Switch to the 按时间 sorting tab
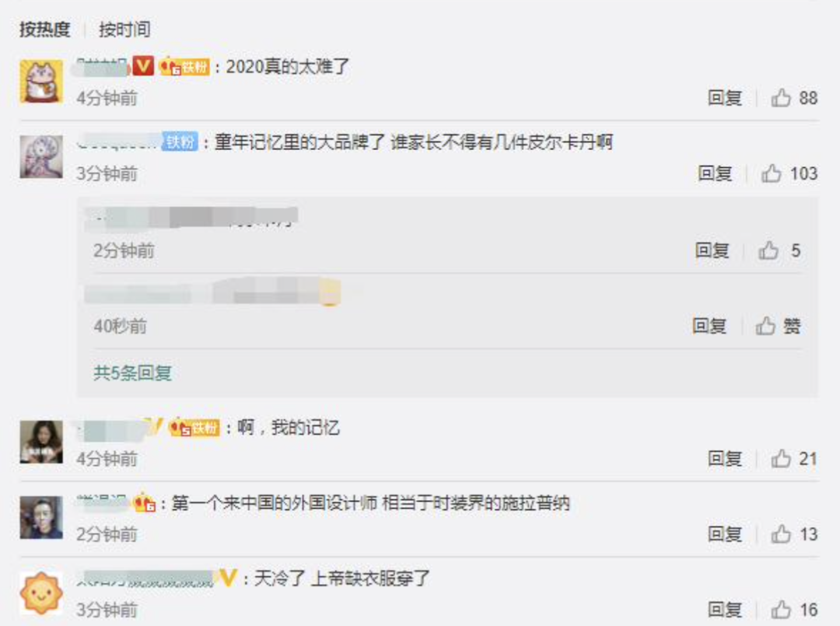 pos(124,30)
